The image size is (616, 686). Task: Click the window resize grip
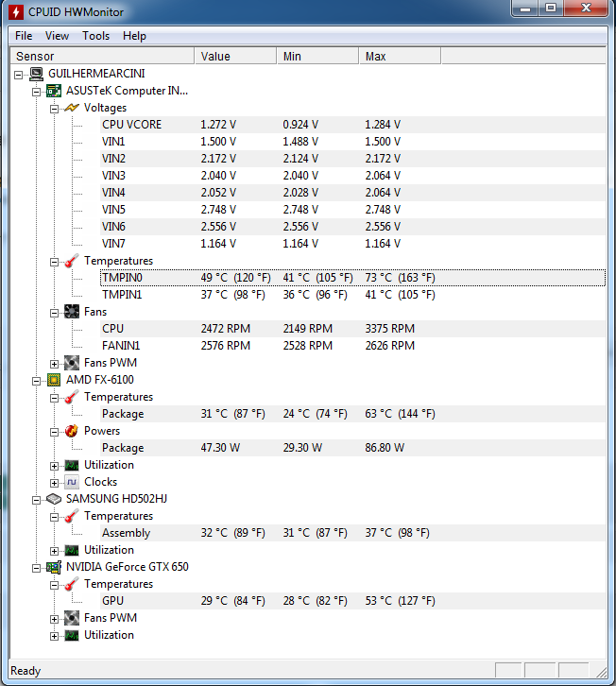point(601,672)
